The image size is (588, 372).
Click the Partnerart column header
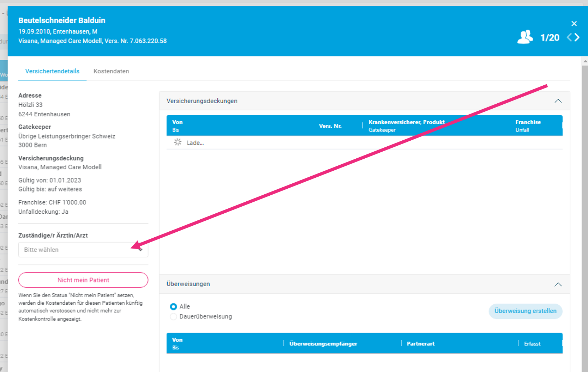(x=421, y=344)
